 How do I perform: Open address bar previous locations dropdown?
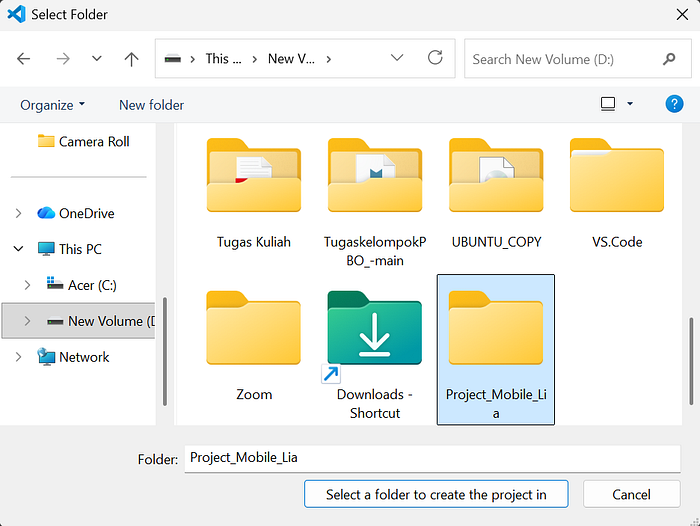tap(397, 58)
